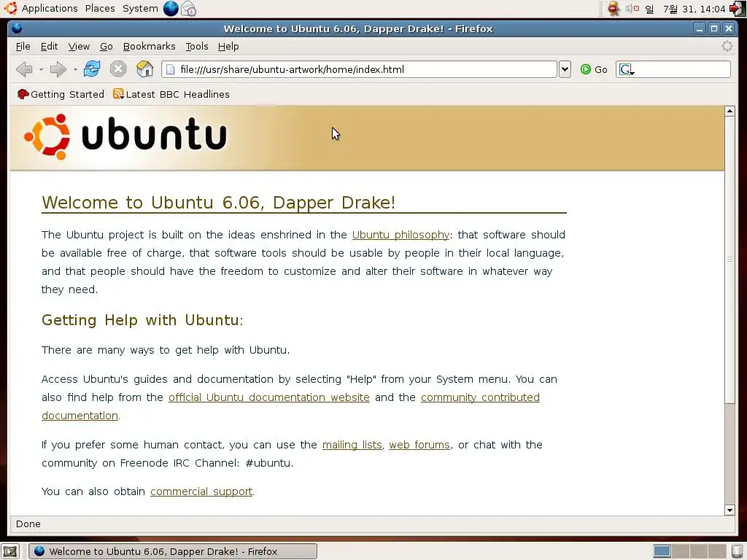Image resolution: width=747 pixels, height=560 pixels.
Task: Go forward with the Forward arrow button
Action: [x=58, y=69]
